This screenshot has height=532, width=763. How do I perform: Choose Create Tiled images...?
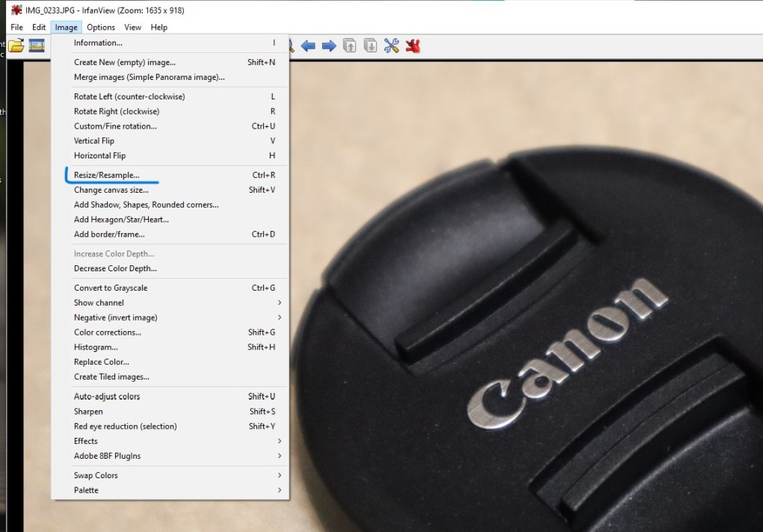click(x=170, y=377)
